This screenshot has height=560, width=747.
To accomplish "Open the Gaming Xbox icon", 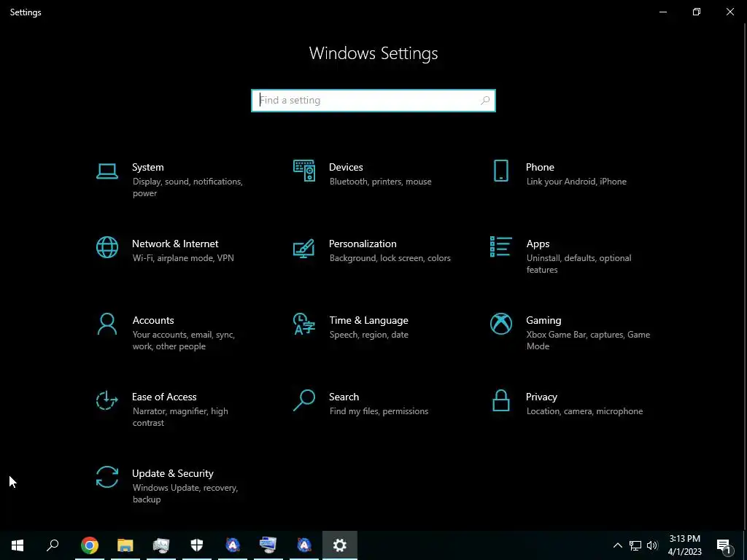I will click(x=500, y=324).
